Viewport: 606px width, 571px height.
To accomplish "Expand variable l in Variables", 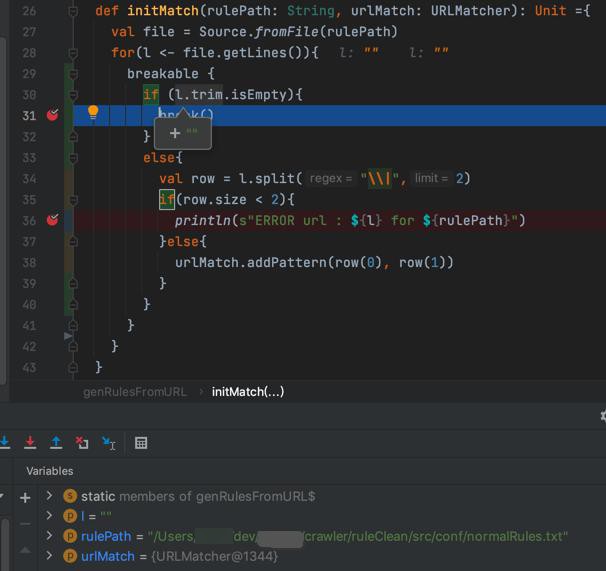I will point(49,515).
